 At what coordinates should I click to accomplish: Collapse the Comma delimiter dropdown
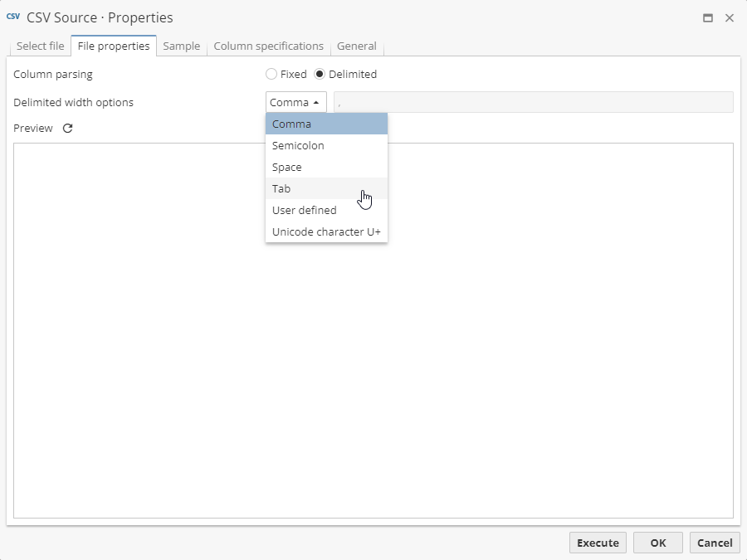(x=295, y=102)
